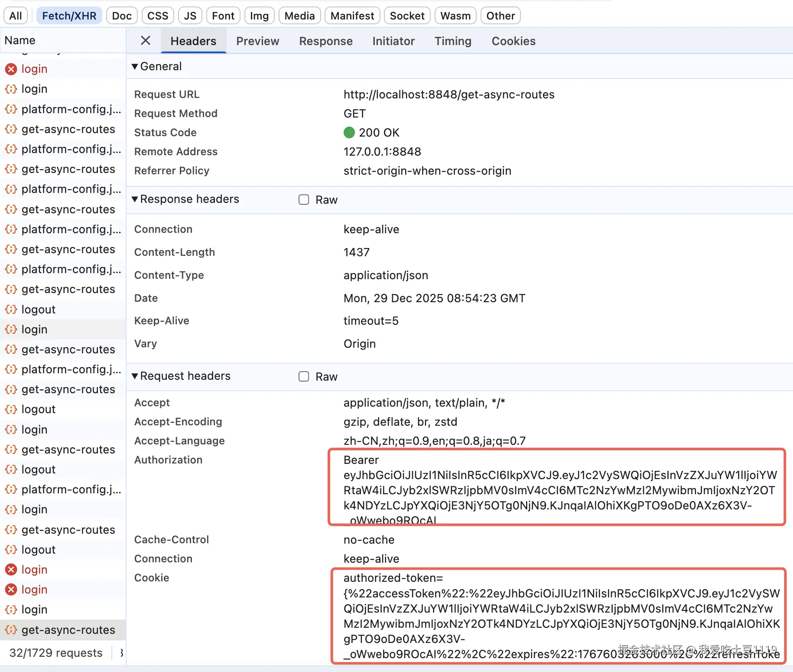Open the Preview tab
This screenshot has height=672, width=793.
pos(258,41)
